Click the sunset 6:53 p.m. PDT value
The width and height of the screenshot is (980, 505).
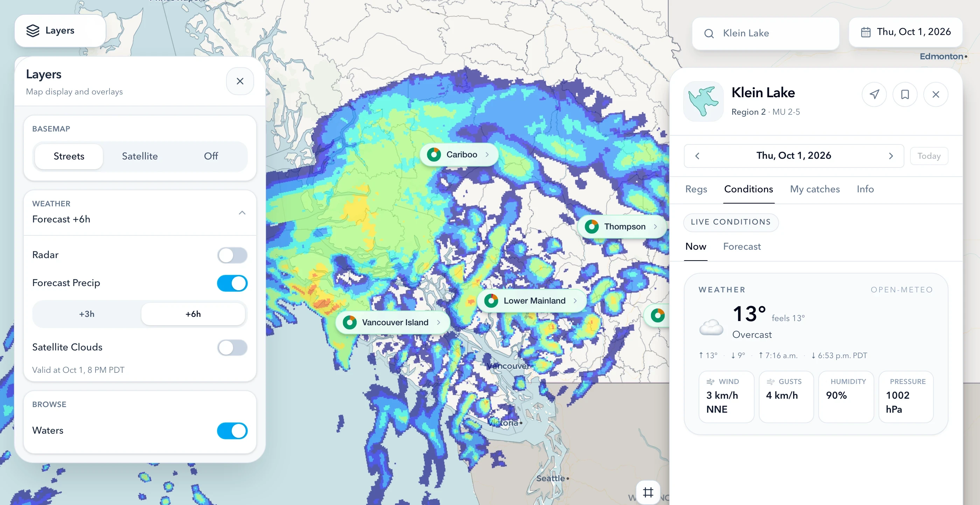tap(839, 356)
